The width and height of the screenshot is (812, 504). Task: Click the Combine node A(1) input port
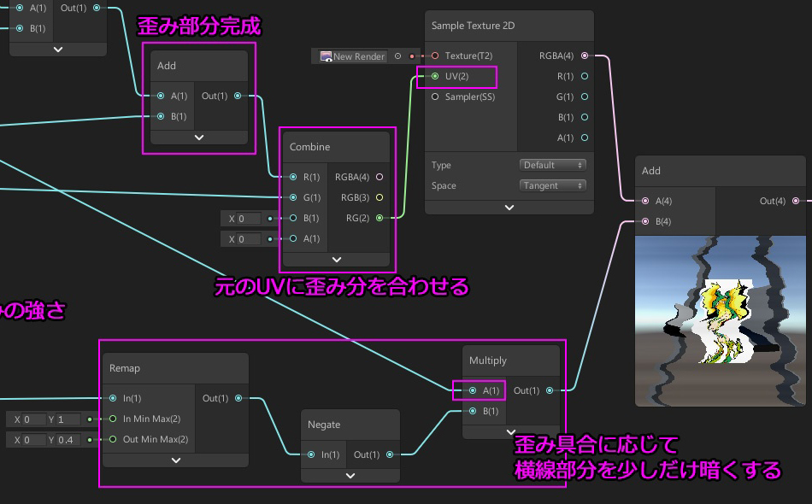pyautogui.click(x=293, y=238)
